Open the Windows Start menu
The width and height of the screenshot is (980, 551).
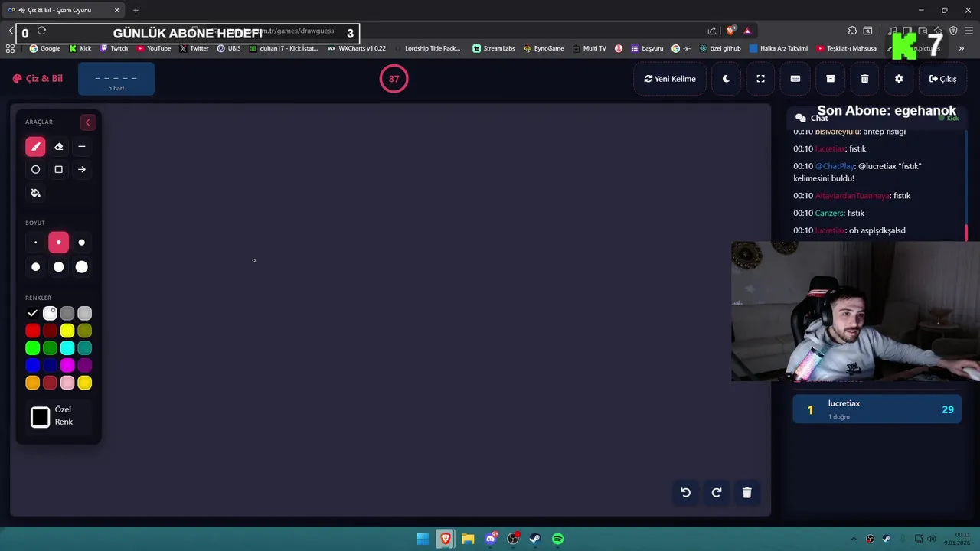(423, 539)
